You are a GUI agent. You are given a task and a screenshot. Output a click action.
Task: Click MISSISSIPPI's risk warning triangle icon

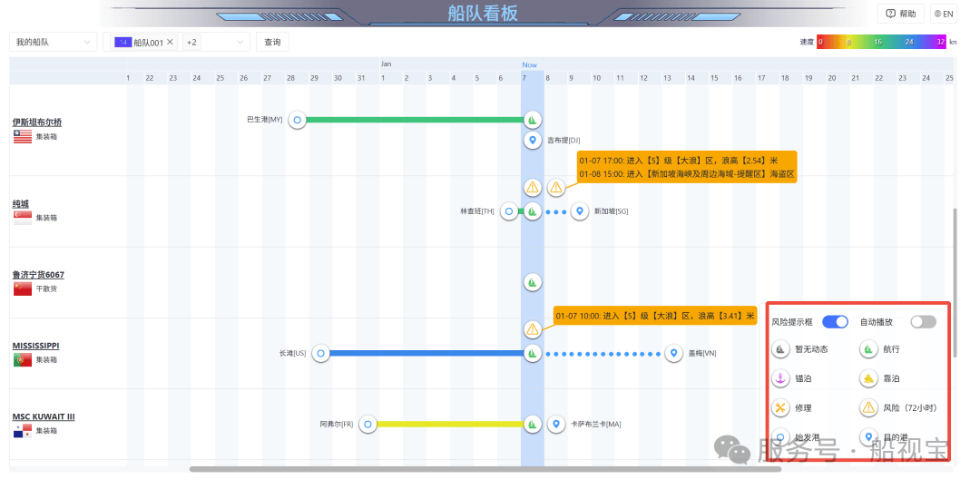[533, 329]
